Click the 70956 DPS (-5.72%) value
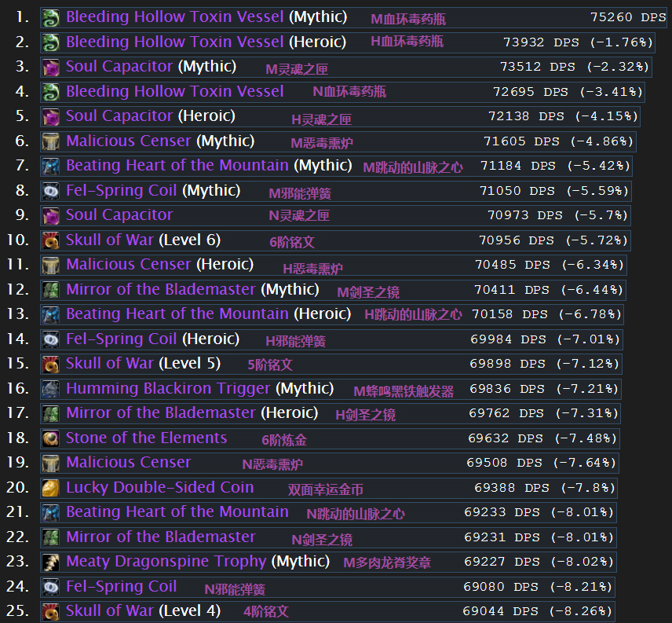 click(x=553, y=240)
